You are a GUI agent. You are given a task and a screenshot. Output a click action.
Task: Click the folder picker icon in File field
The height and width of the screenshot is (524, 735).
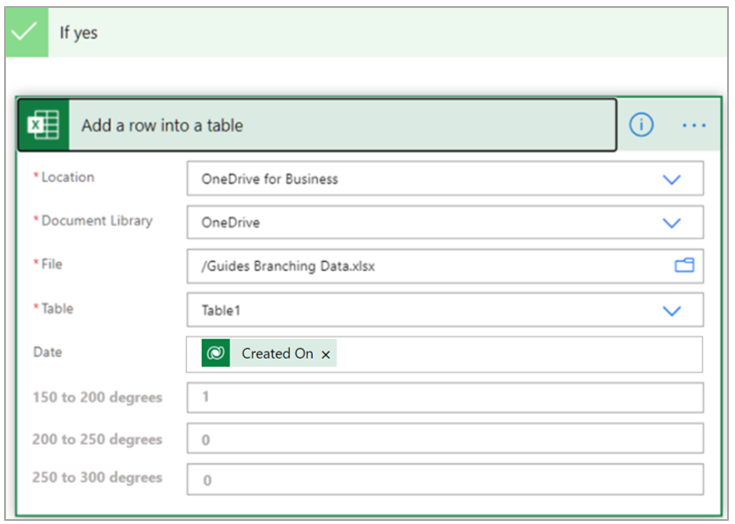click(684, 265)
